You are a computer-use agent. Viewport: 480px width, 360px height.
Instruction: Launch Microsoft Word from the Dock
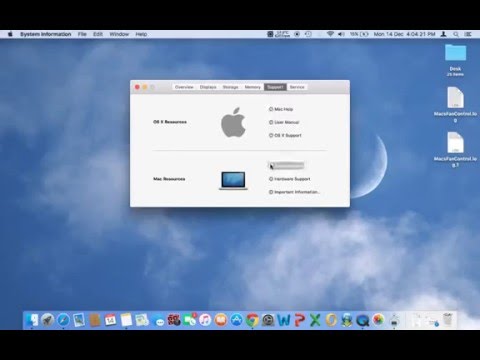tap(284, 320)
